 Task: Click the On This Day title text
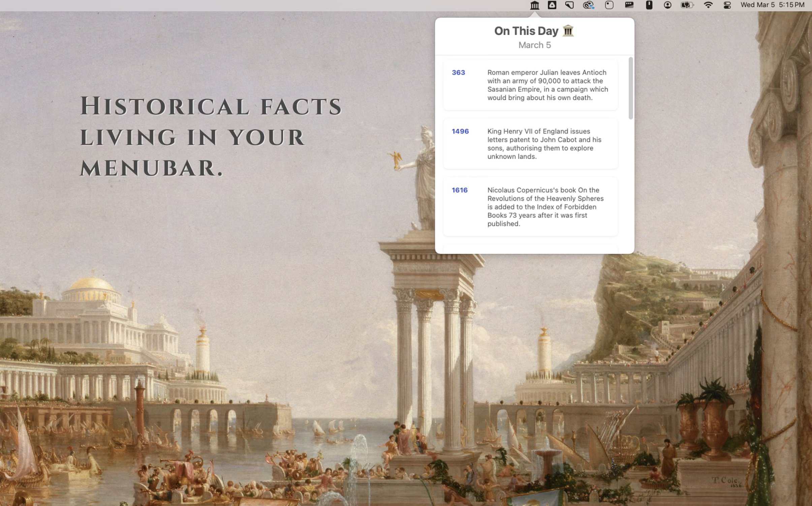point(526,31)
